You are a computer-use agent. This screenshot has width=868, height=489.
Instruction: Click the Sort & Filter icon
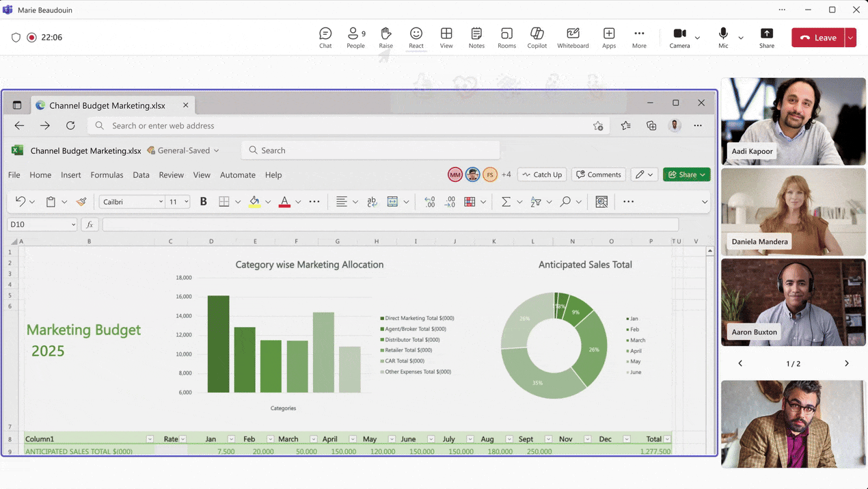click(x=536, y=202)
